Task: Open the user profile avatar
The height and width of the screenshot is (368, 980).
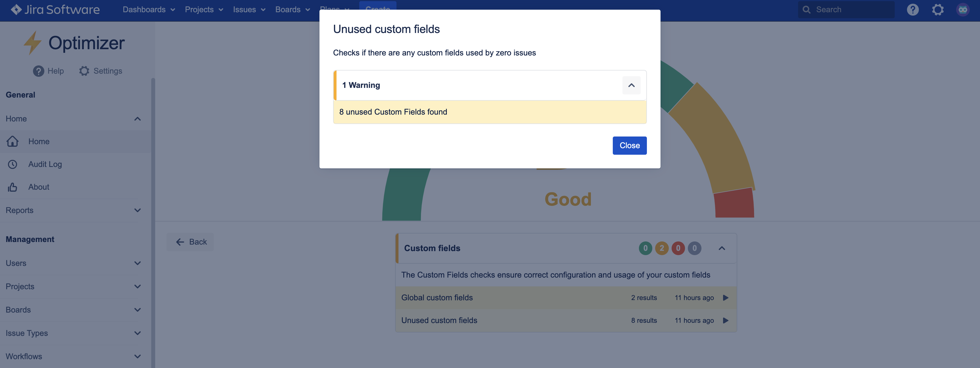Action: 962,9
